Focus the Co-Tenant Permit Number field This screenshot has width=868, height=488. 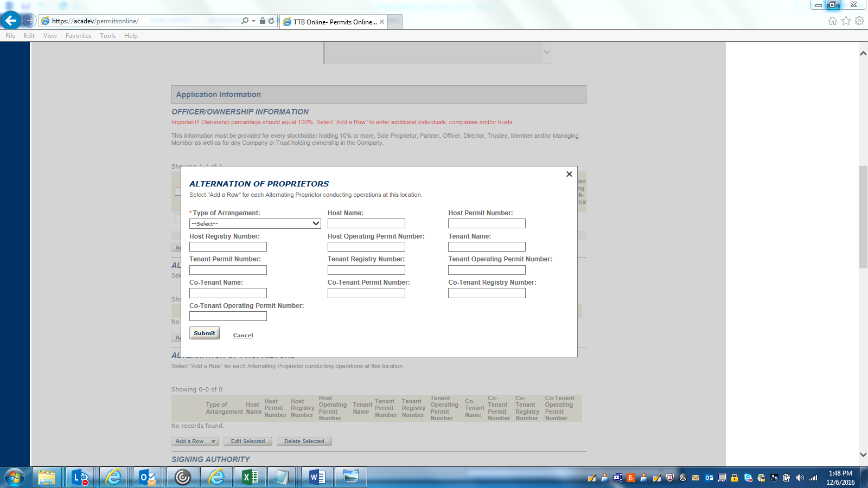tap(366, 293)
